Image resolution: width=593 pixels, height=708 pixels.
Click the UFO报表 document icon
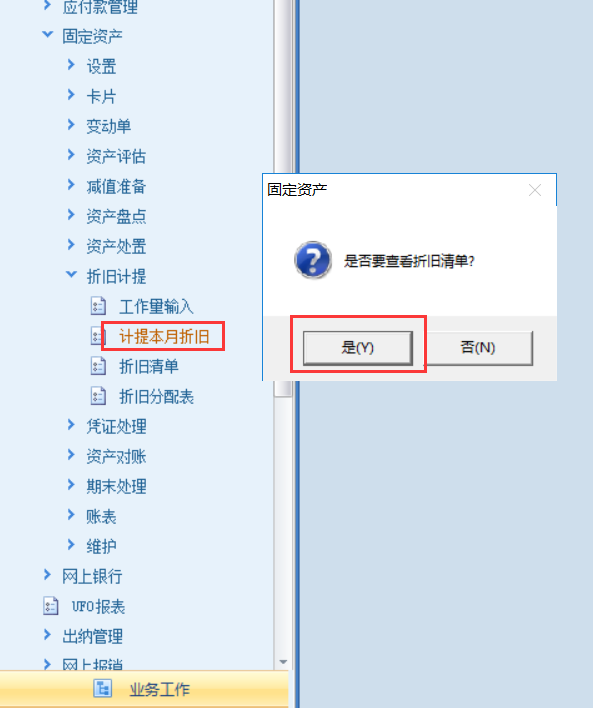coord(51,606)
